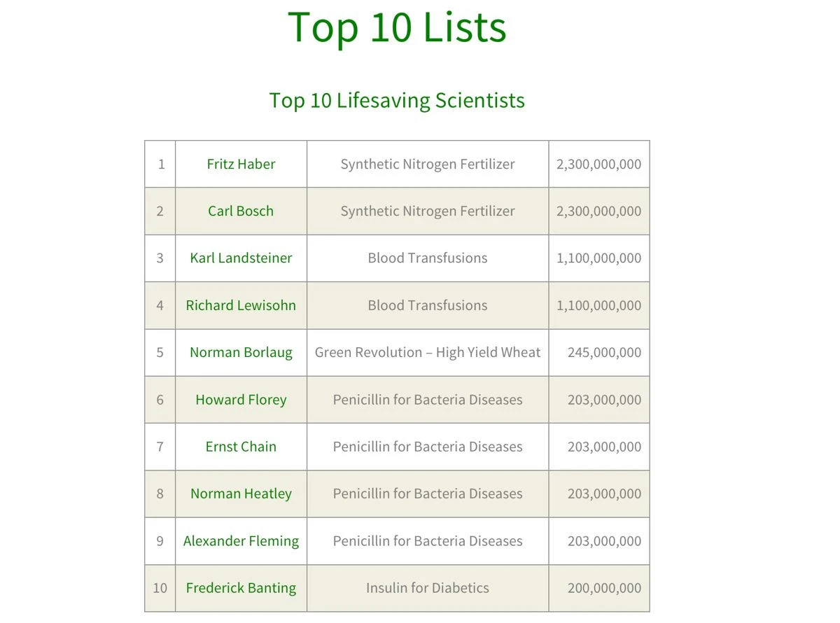Visit the Norman Borlaug link
The height and width of the screenshot is (623, 840).
[x=241, y=353]
